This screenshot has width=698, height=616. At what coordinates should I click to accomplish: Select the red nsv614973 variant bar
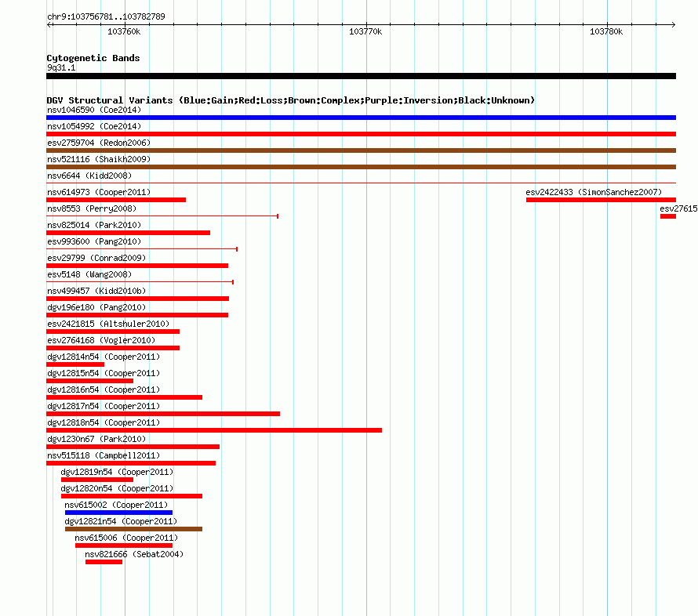coord(116,200)
